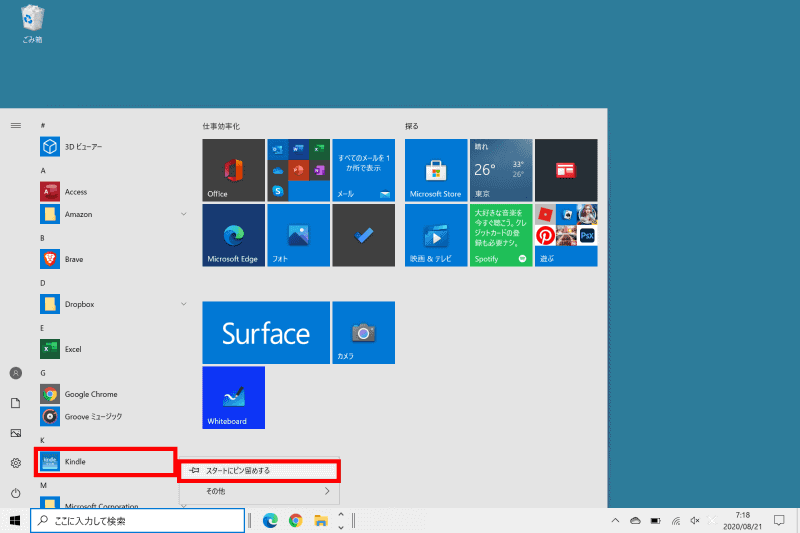Open the Pictures sidebar icon
Image resolution: width=800 pixels, height=533 pixels.
point(16,433)
